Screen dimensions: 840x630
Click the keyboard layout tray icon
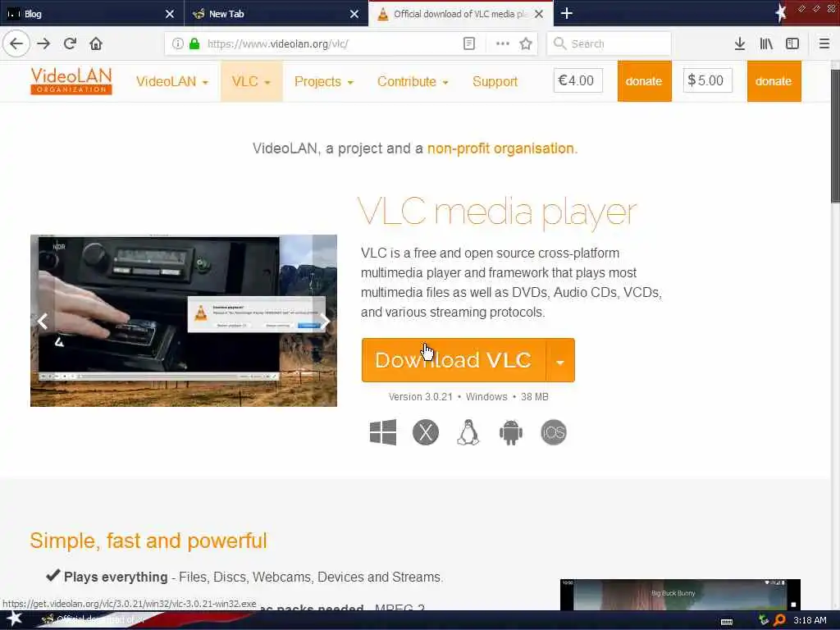click(x=727, y=621)
